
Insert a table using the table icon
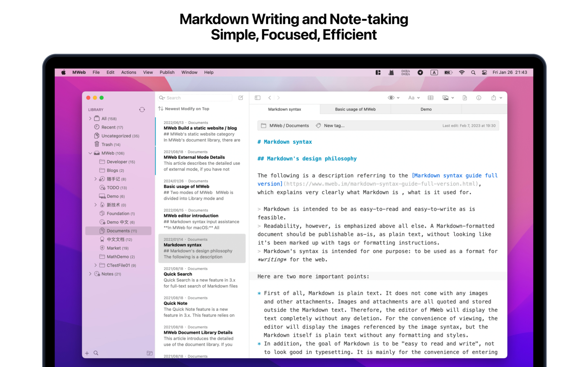(x=431, y=98)
